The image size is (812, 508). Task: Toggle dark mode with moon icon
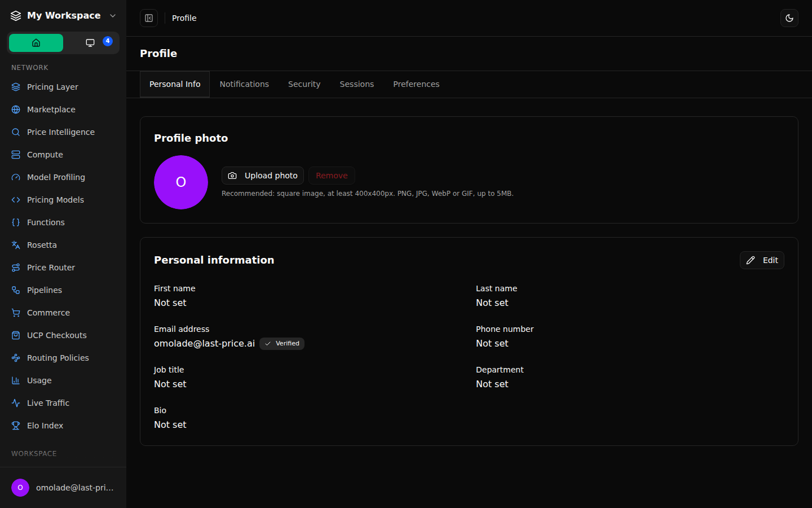click(789, 18)
